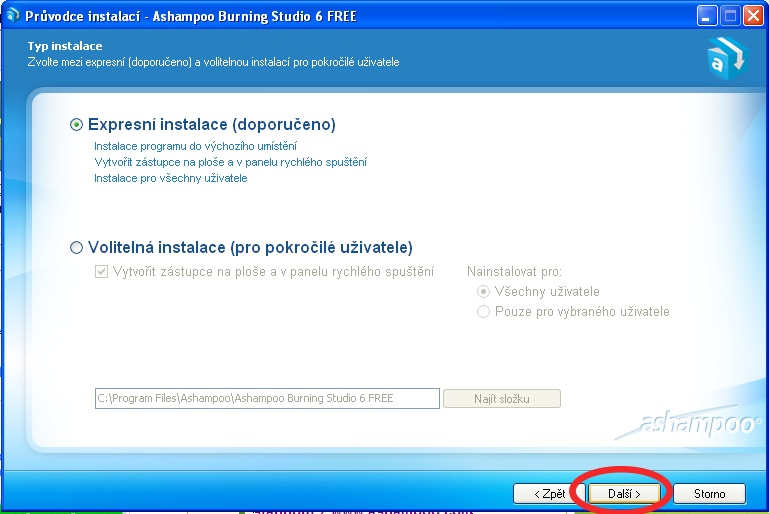Go back with the Zpět button
This screenshot has width=769, height=514.
click(x=546, y=494)
